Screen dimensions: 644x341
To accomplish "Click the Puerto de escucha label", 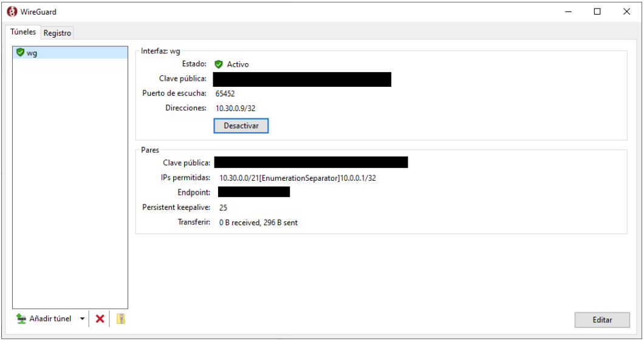I will click(174, 93).
